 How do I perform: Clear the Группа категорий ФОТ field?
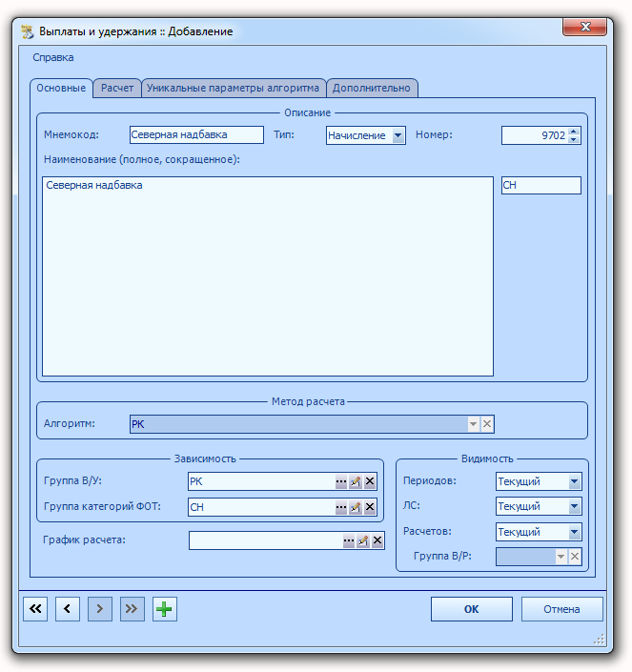pos(370,507)
